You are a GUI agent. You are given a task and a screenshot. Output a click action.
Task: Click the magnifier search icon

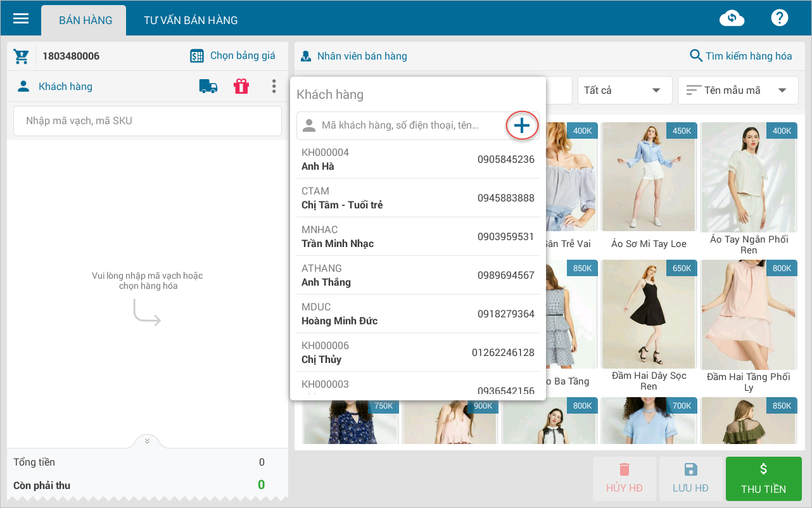tap(696, 56)
